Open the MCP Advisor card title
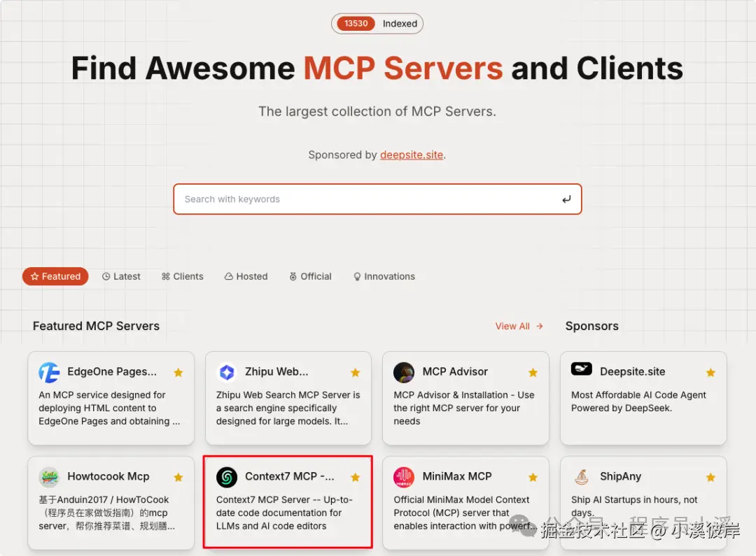The height and width of the screenshot is (556, 756). point(455,371)
